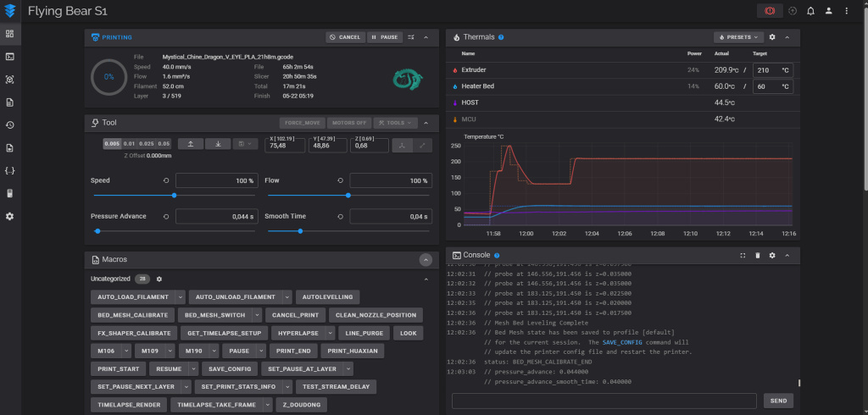This screenshot has height=415, width=868.
Task: Open print history in the sidebar
Action: point(9,125)
